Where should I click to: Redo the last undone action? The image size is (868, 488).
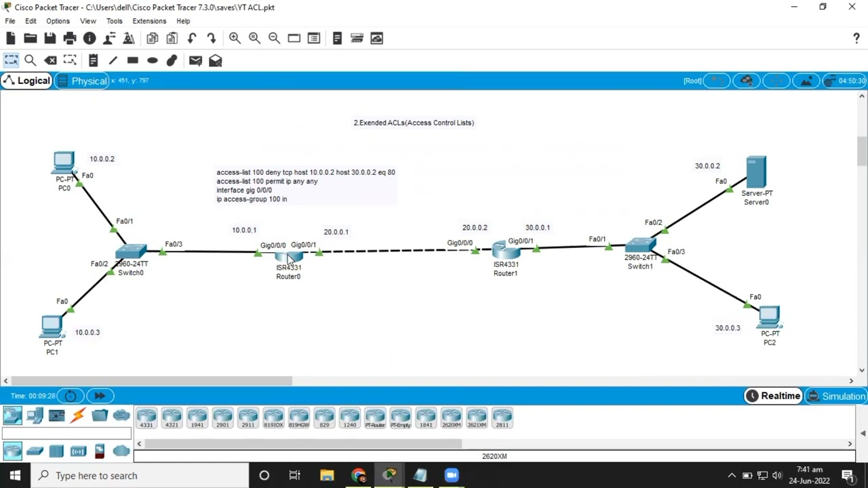tap(211, 39)
